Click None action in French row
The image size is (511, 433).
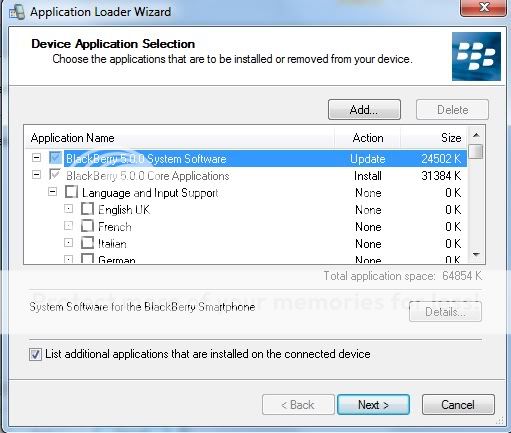coord(368,227)
